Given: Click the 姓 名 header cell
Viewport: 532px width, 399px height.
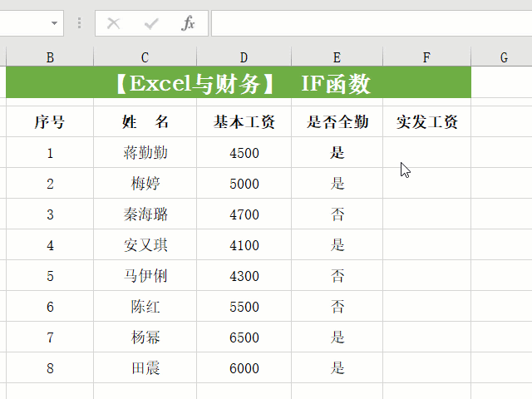Looking at the screenshot, I should point(145,122).
